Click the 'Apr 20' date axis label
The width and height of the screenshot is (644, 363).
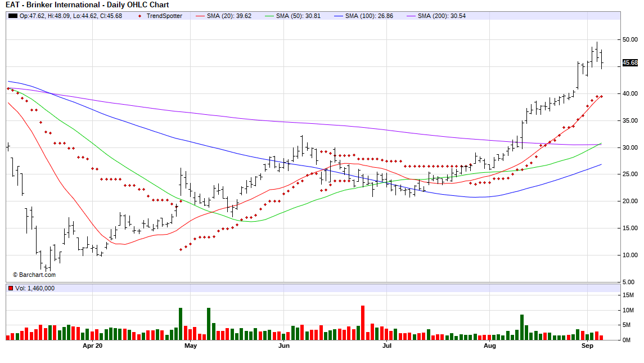92,346
